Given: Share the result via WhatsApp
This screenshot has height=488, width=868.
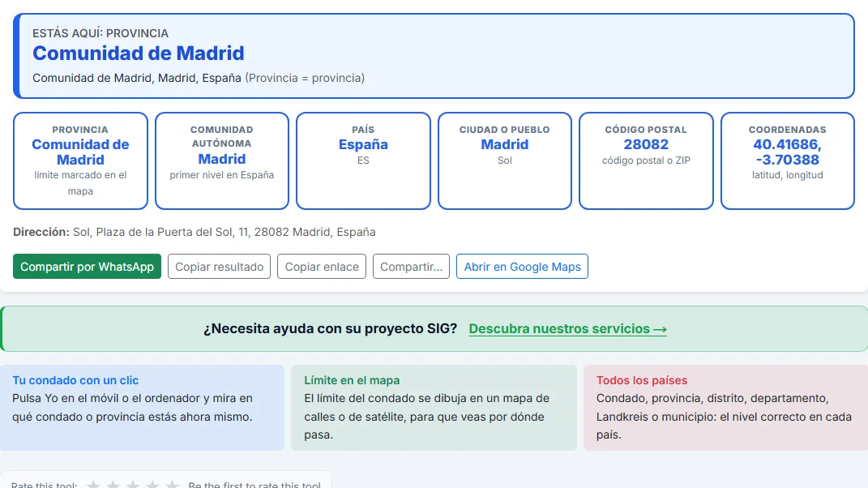Looking at the screenshot, I should click(x=87, y=267).
